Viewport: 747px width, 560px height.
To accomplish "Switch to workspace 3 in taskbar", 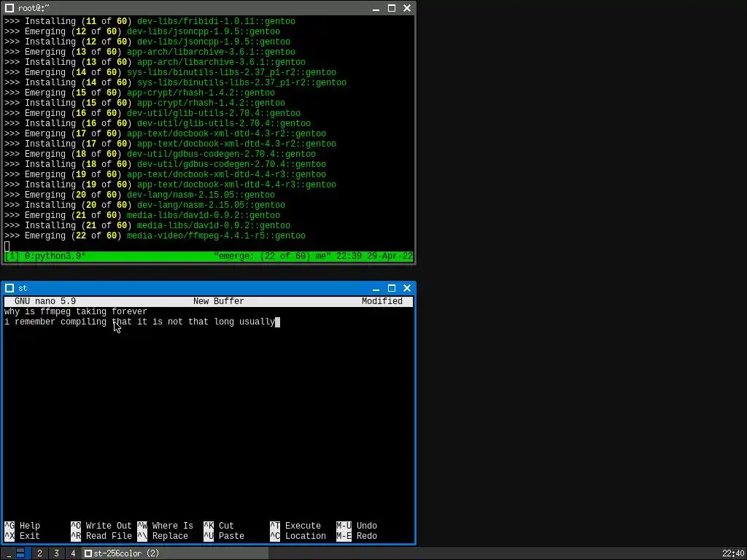I will point(56,553).
